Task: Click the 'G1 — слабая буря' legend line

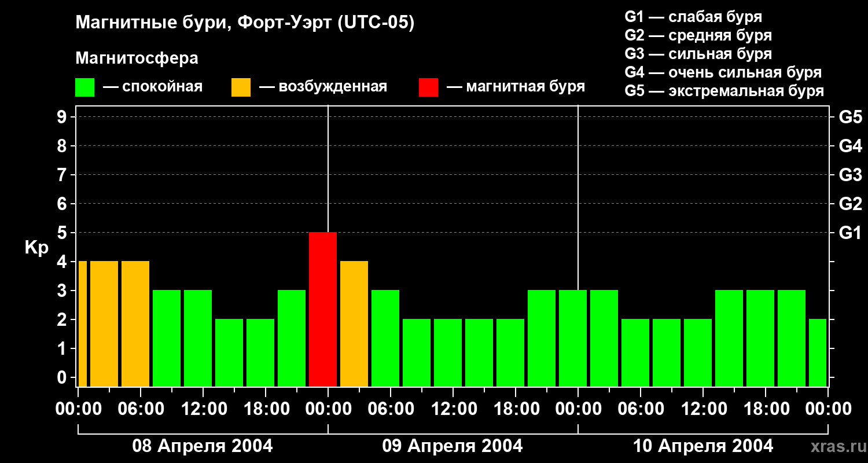Action: [693, 17]
